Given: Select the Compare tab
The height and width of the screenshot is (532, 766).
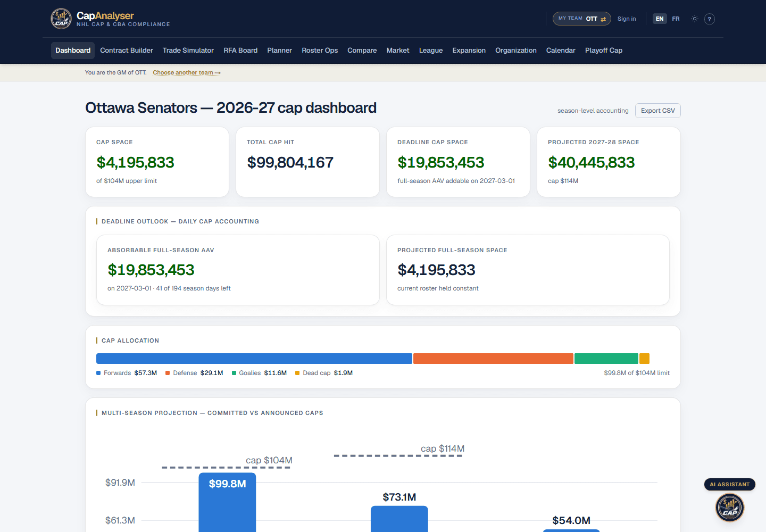Looking at the screenshot, I should coord(362,51).
